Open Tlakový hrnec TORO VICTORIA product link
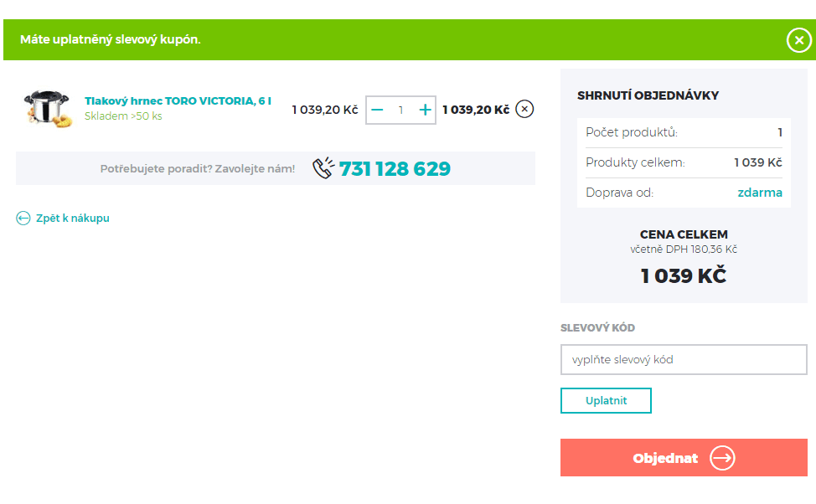 (178, 101)
